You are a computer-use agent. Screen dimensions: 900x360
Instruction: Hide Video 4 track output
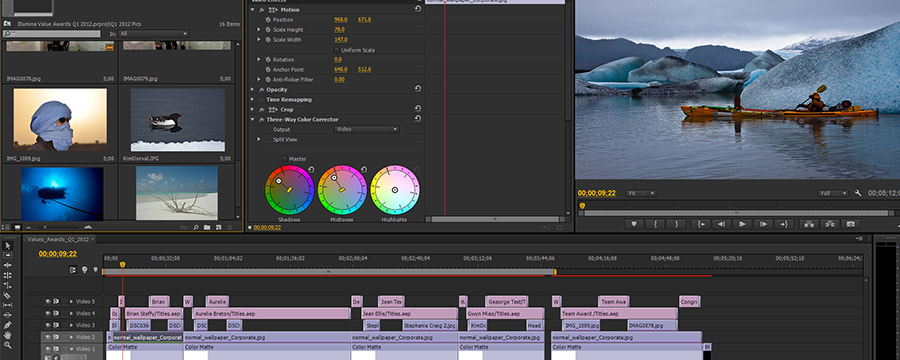pyautogui.click(x=49, y=313)
